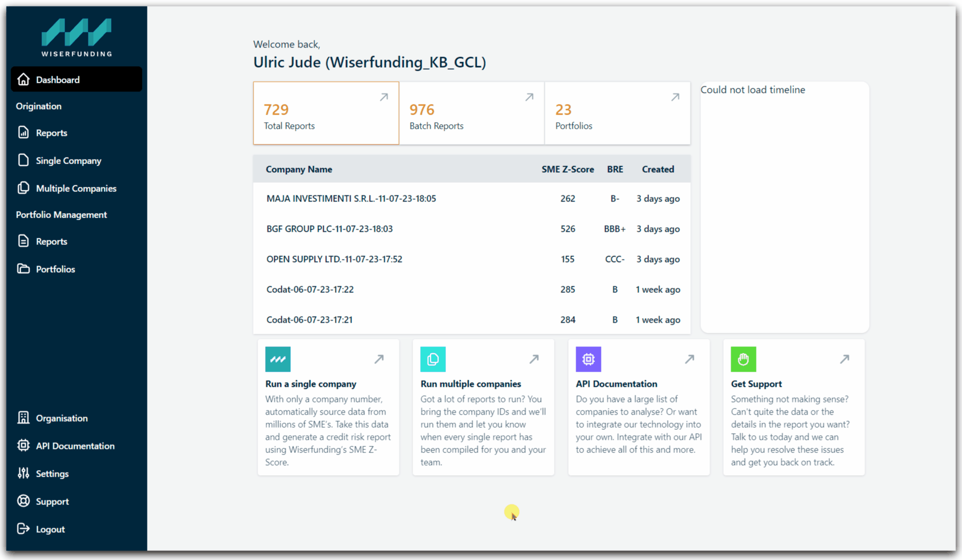962x560 pixels.
Task: Click BBB+ rating cell
Action: (x=615, y=229)
